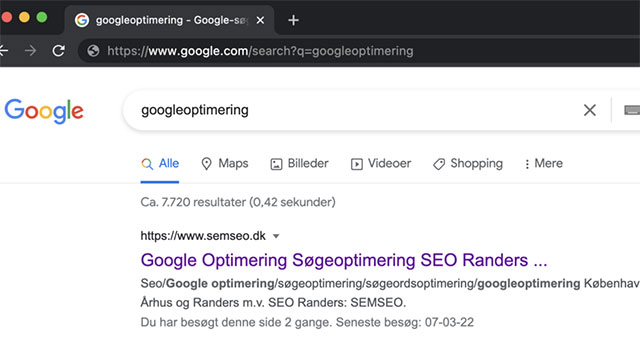Switch to the Billeder tab

click(x=300, y=163)
